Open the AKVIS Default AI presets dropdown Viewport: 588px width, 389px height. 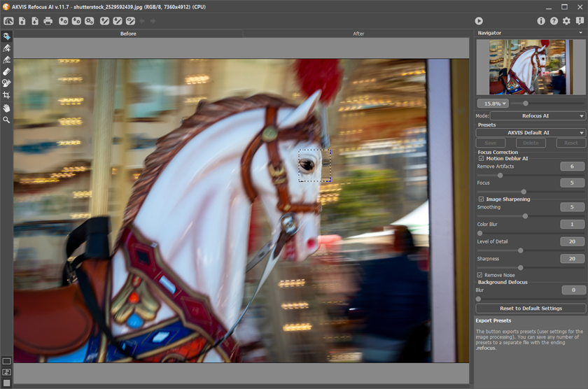531,133
